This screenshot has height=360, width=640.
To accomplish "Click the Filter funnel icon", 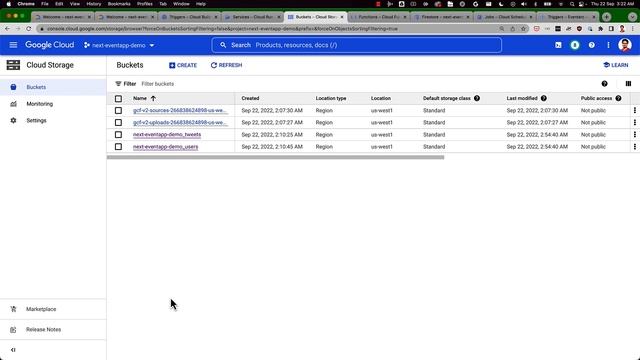I will pos(118,84).
